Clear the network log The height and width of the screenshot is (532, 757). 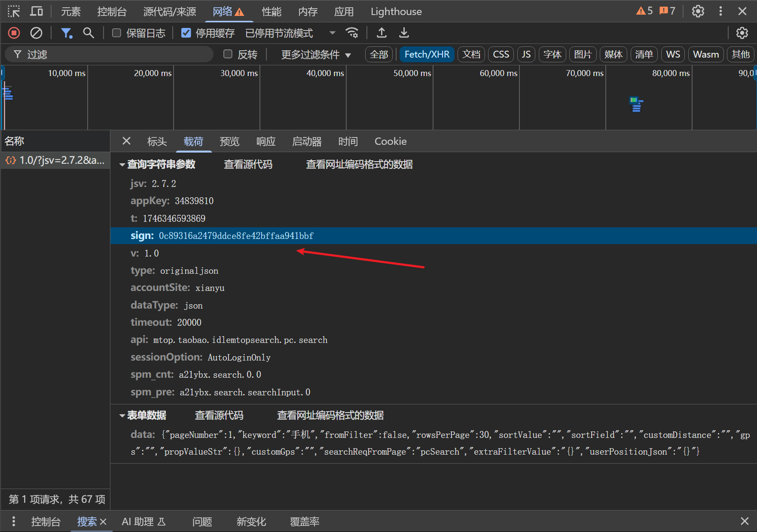[x=36, y=33]
